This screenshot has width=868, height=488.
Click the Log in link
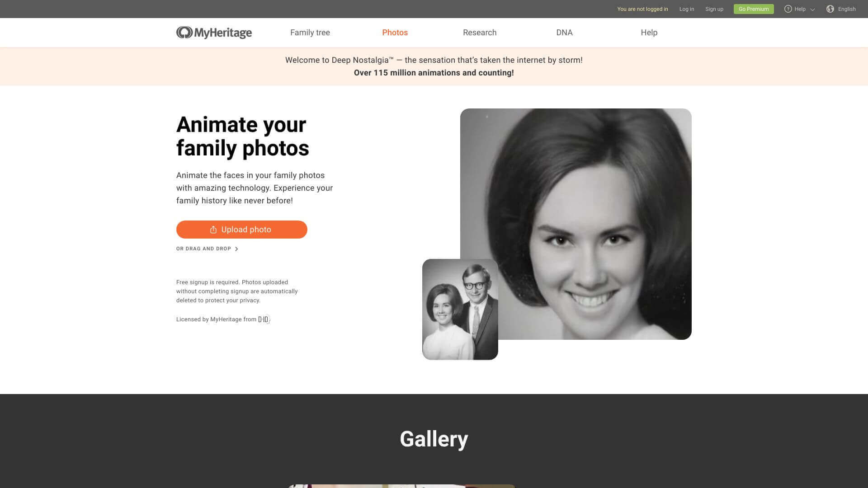click(x=686, y=9)
